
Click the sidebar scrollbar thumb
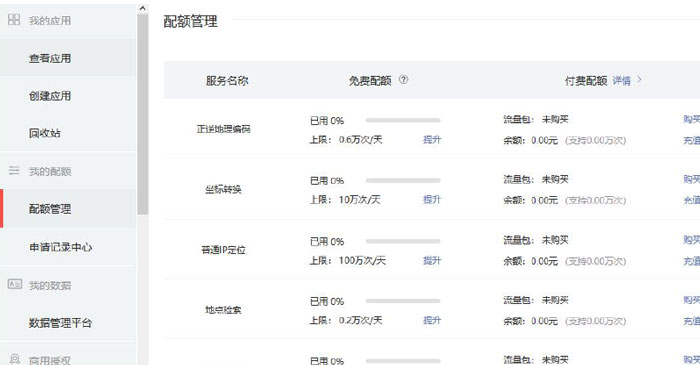tap(142, 114)
